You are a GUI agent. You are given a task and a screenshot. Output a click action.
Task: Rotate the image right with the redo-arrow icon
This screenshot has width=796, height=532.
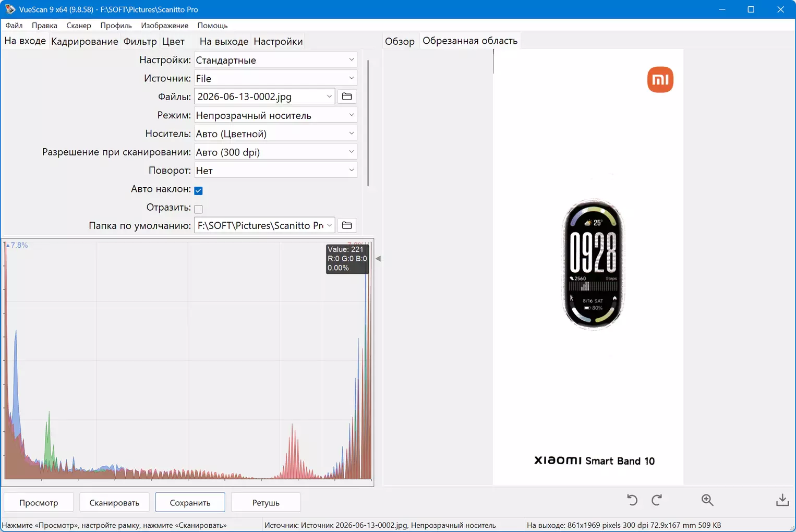657,500
